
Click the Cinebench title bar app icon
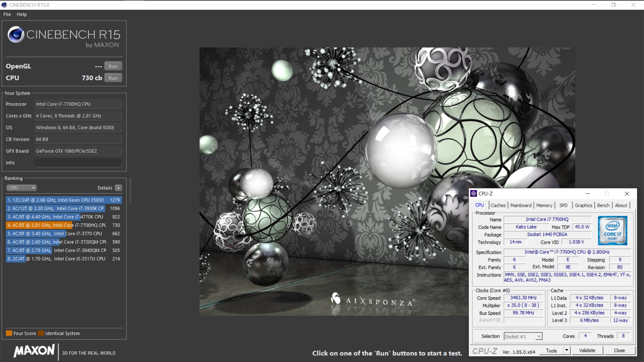[4, 5]
